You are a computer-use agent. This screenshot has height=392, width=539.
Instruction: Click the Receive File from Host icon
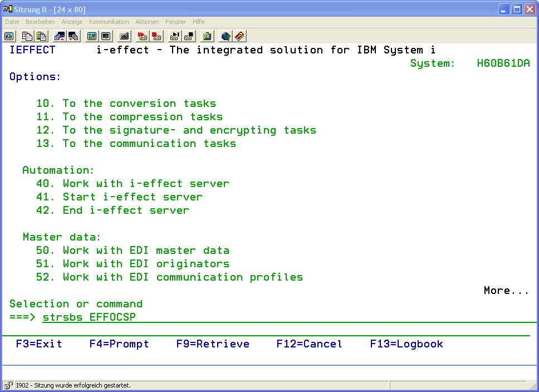[x=73, y=36]
